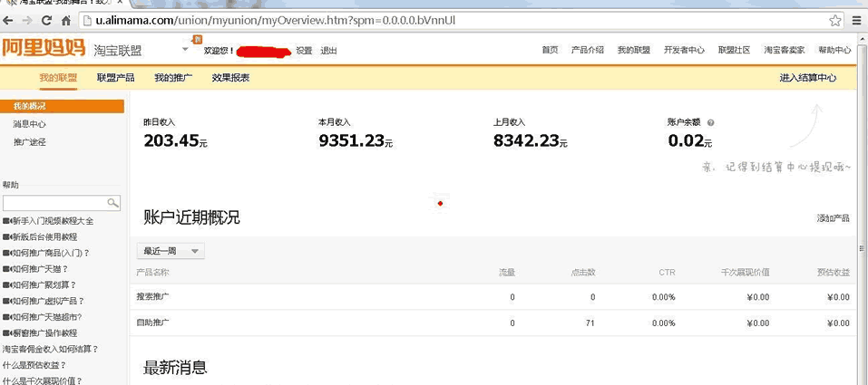Open 联盟社区 link
This screenshot has width=868, height=385.
734,50
